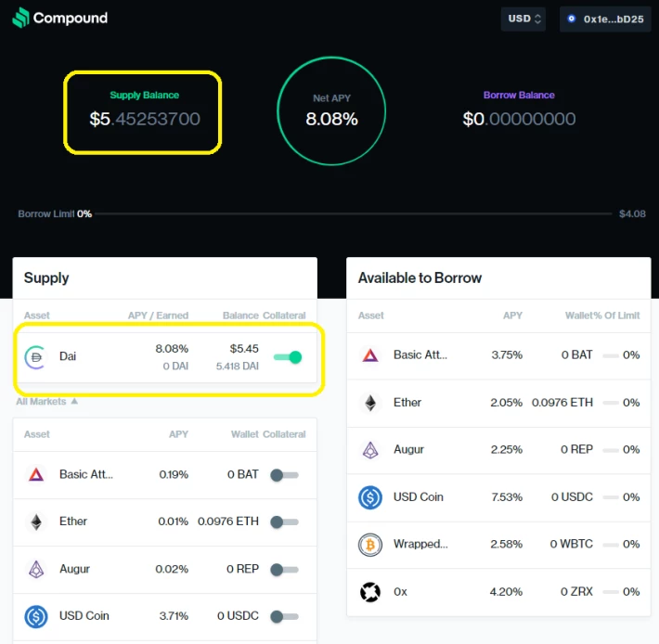
Task: Click the Augur percent-of-limit bar
Action: click(611, 450)
